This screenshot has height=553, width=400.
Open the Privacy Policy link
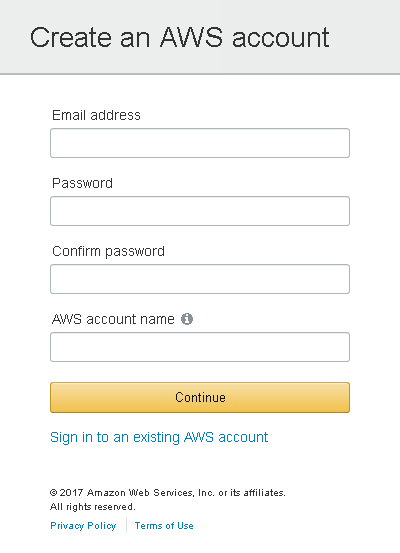point(83,525)
